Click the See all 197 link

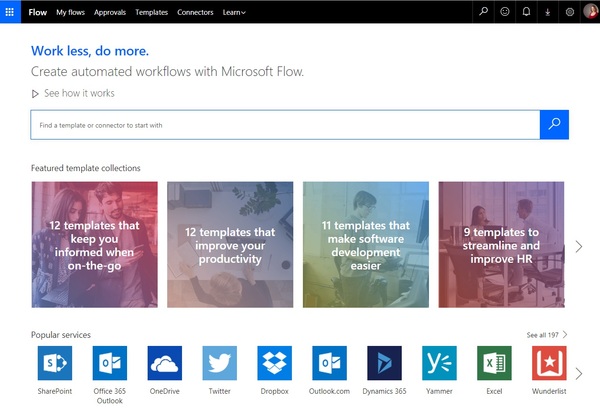coord(546,335)
